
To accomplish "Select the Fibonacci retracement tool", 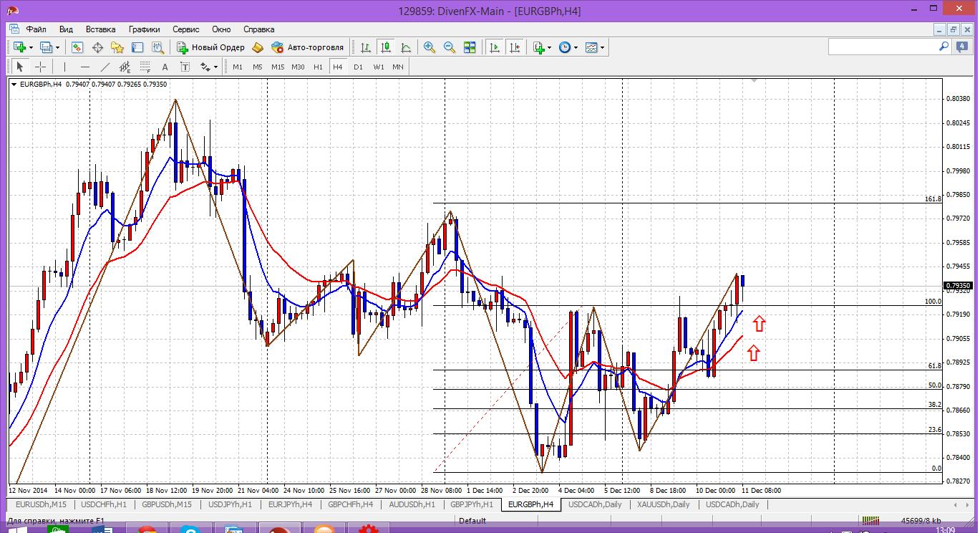I will [145, 67].
